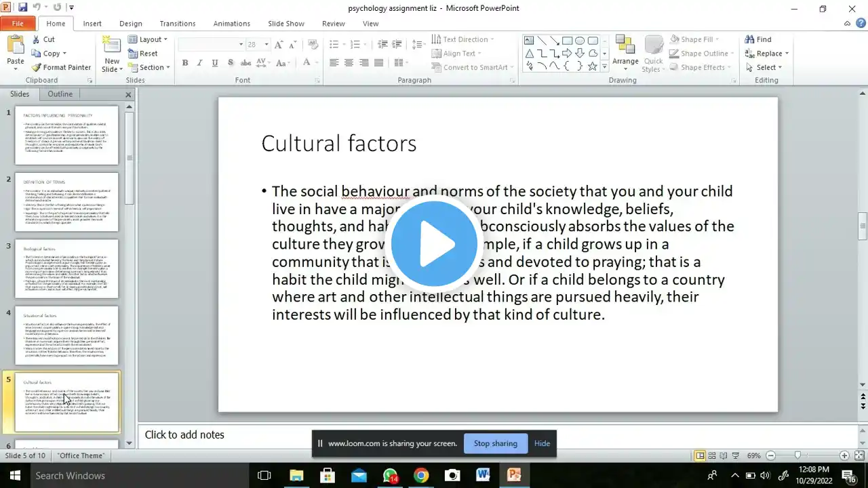Open Quick Styles gallery
This screenshot has width=868, height=488.
click(x=653, y=54)
